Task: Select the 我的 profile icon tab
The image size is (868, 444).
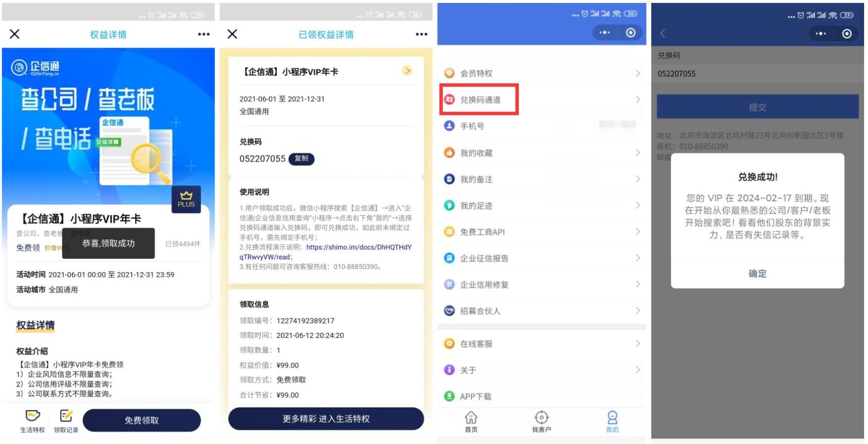Action: click(612, 417)
